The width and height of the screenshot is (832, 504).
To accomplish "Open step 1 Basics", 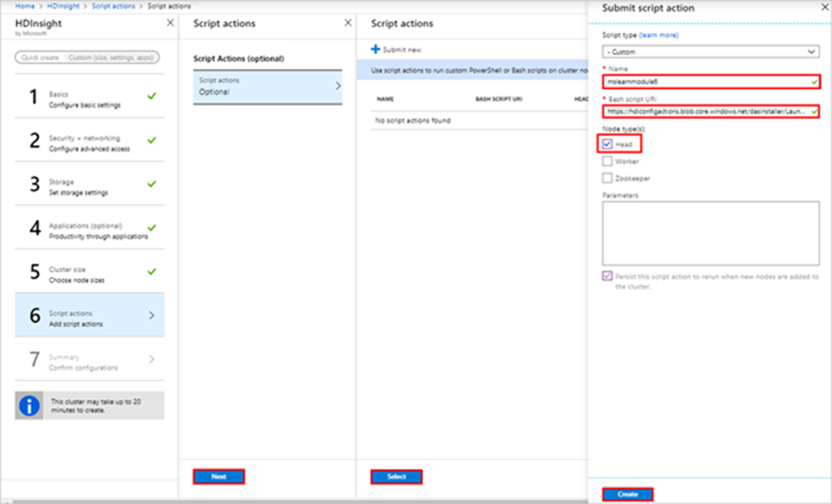I will click(89, 99).
